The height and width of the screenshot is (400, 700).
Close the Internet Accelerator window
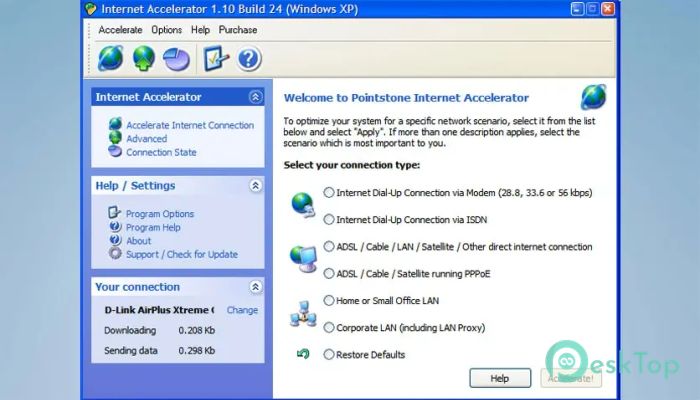coord(608,9)
